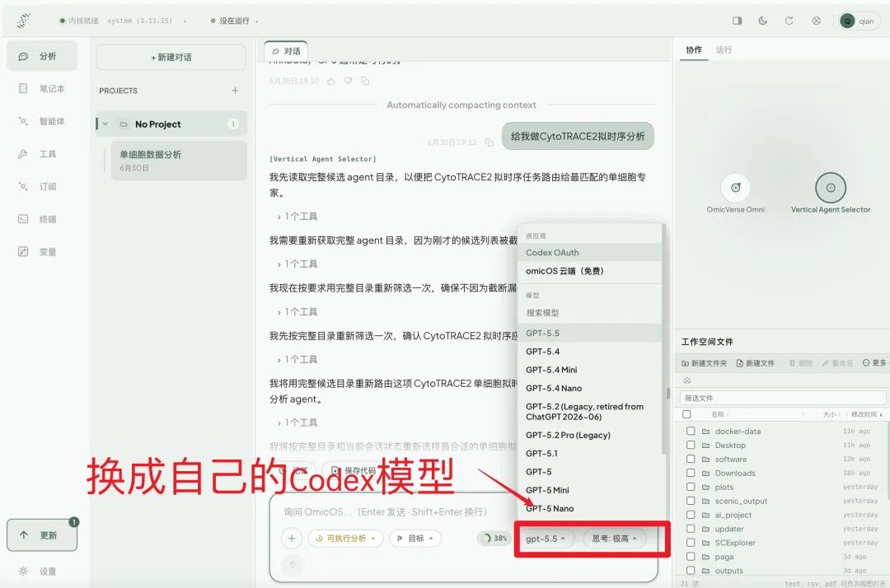Click the 新建对话 button
890x588 pixels.
coord(171,58)
